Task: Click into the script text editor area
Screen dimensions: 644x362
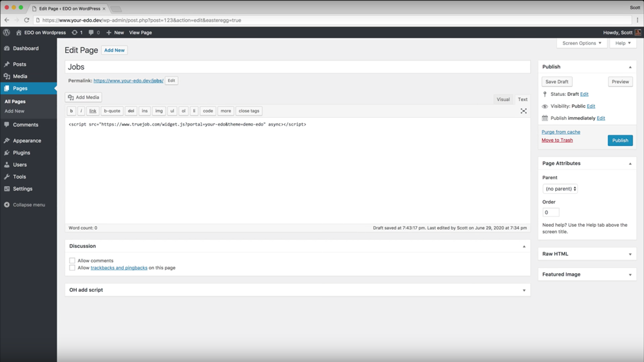Action: pos(298,171)
